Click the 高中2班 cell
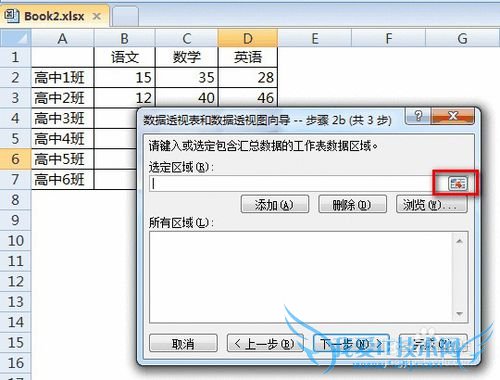 (x=63, y=98)
